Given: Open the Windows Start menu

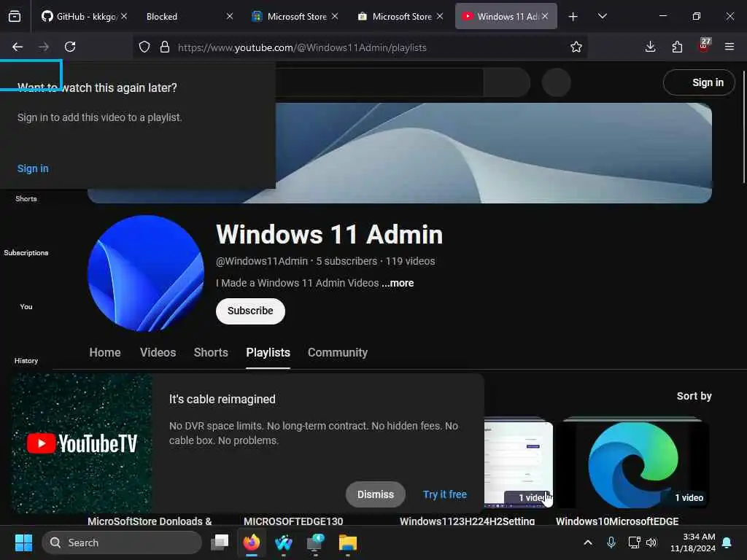Looking at the screenshot, I should pos(23,542).
